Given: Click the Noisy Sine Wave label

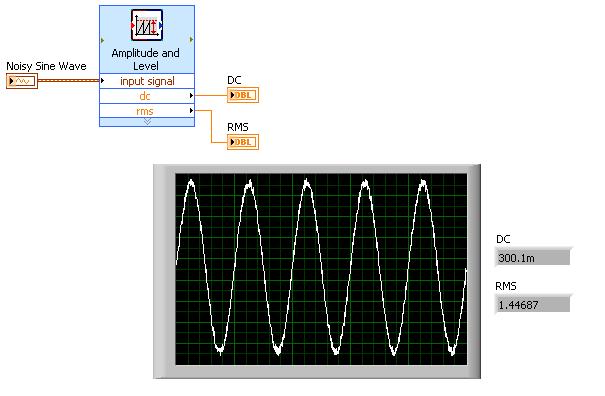Looking at the screenshot, I should click(x=46, y=66).
